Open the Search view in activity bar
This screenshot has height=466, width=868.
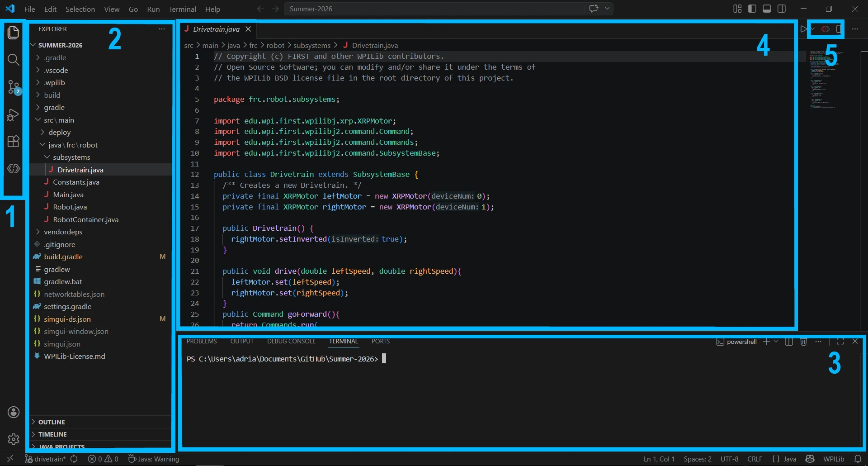(14, 60)
